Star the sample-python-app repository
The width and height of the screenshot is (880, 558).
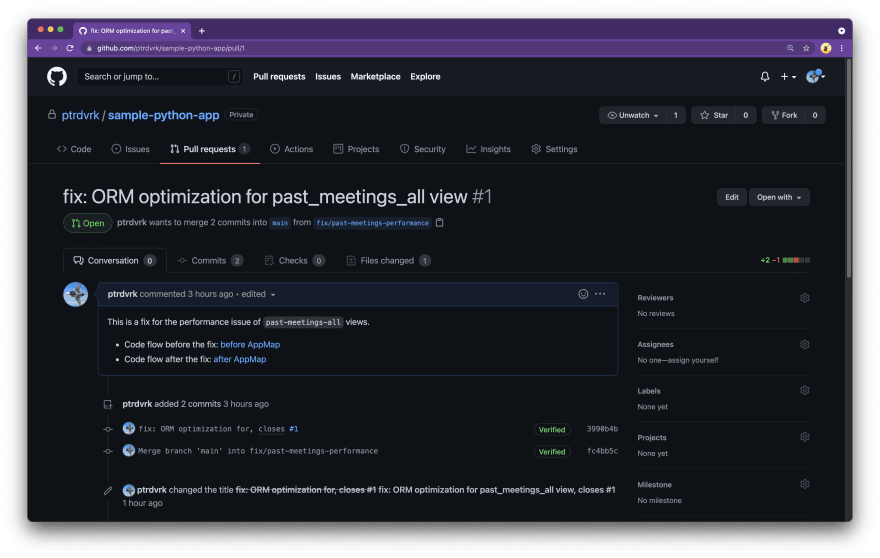pos(714,115)
